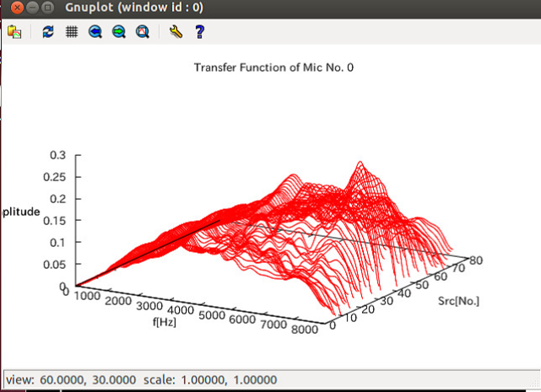541x392 pixels.
Task: Click the 80 tick on Src axis
Action: coord(477,260)
